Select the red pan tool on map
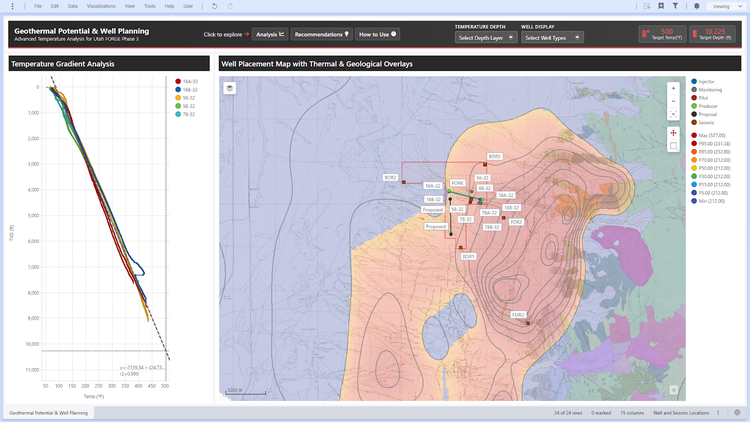The image size is (750, 422). pos(673,133)
